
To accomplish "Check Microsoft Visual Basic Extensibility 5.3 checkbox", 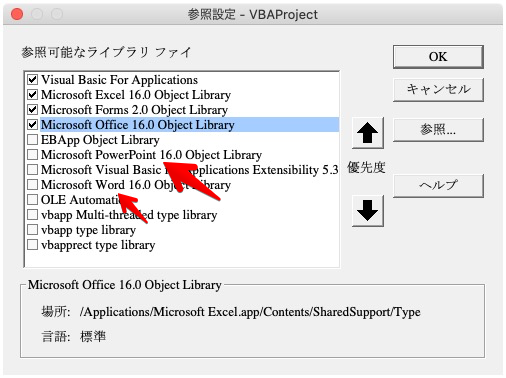I will coord(32,170).
